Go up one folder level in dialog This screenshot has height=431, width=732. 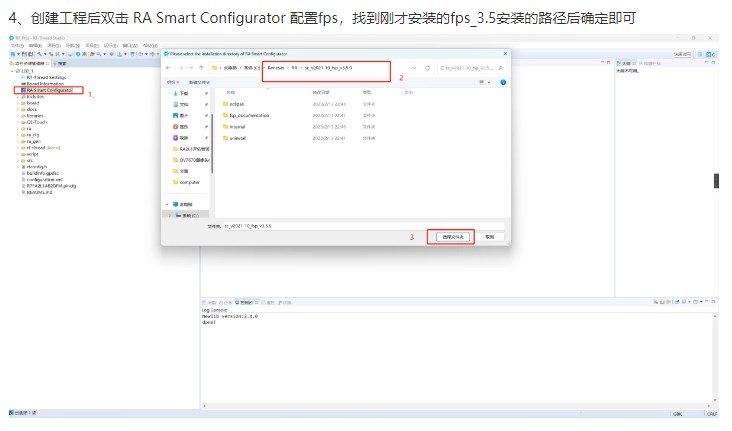point(201,68)
